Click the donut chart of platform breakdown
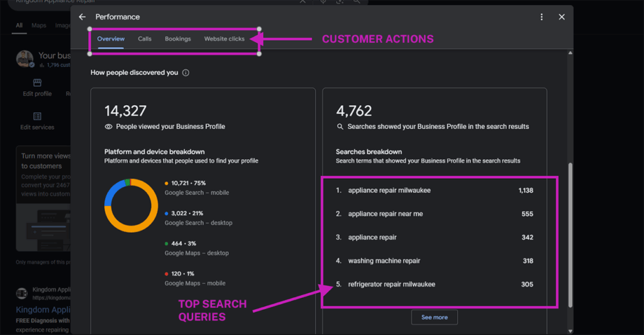This screenshot has height=335, width=644. click(131, 205)
